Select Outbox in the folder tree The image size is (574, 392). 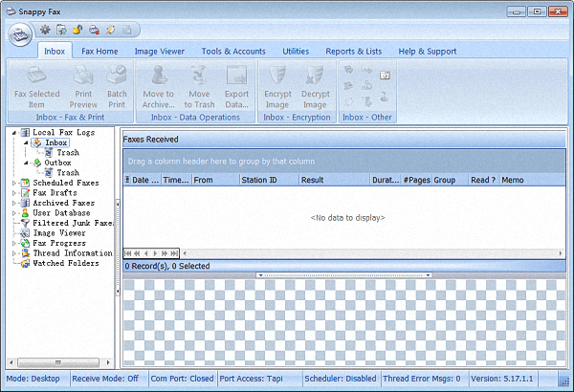[57, 163]
